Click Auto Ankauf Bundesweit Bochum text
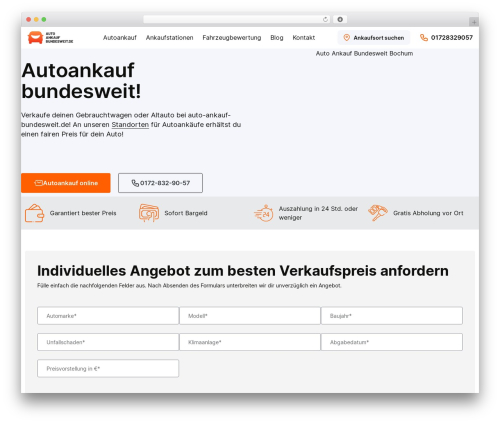 (x=364, y=53)
